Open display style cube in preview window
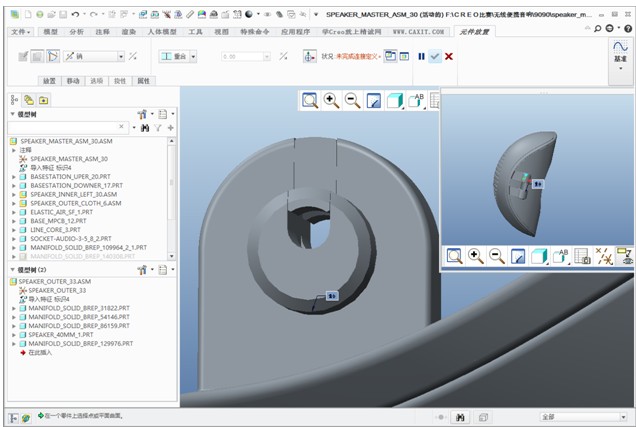 click(539, 256)
